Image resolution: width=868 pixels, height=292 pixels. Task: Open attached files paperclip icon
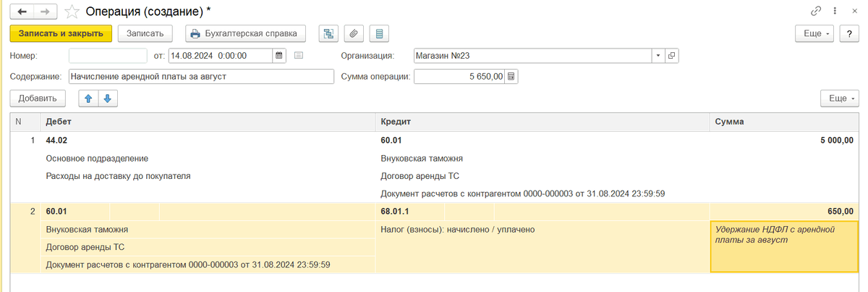point(354,33)
